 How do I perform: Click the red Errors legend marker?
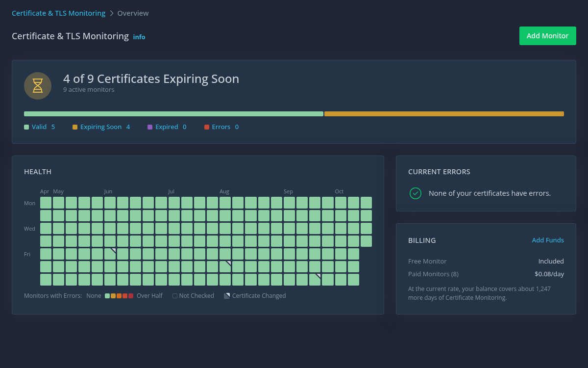[207, 127]
